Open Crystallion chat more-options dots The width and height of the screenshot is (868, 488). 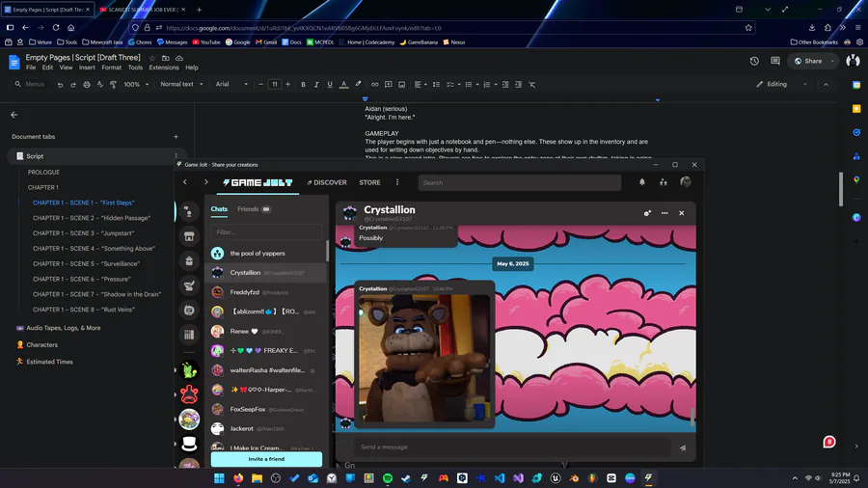(x=665, y=213)
